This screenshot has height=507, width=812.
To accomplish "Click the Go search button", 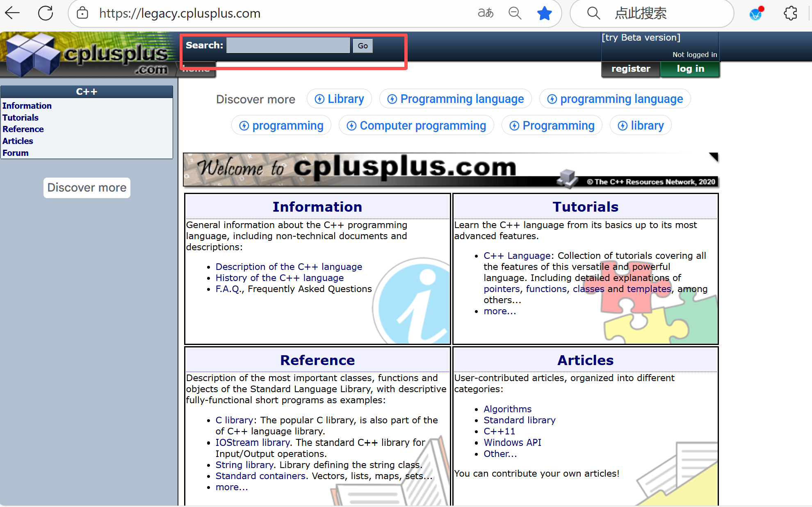I will click(x=363, y=46).
